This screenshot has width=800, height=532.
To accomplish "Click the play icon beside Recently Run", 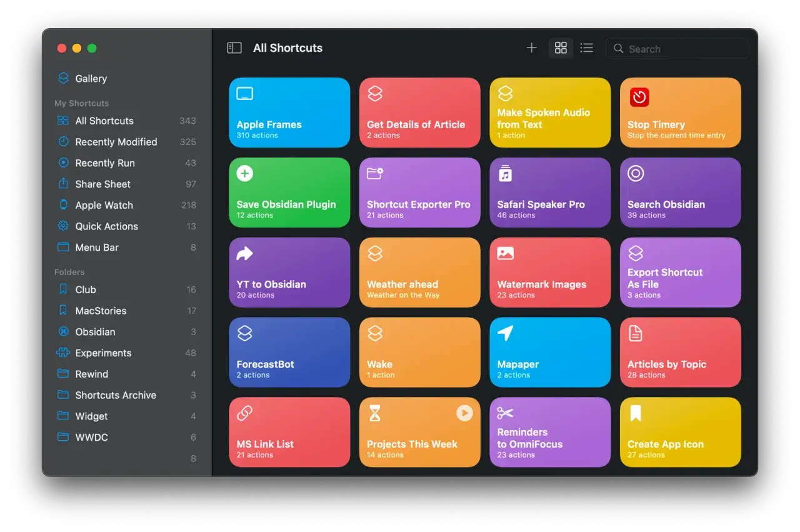I will (x=63, y=163).
